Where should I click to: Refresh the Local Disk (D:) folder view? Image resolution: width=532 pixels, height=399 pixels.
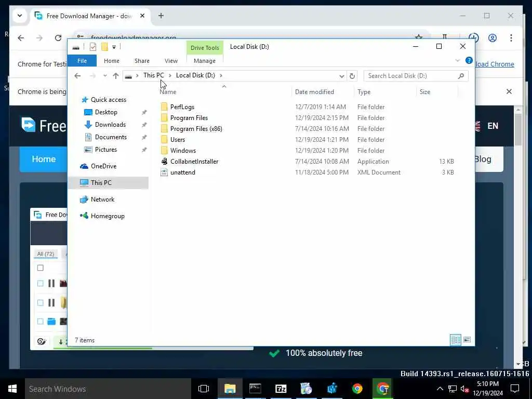(x=352, y=76)
